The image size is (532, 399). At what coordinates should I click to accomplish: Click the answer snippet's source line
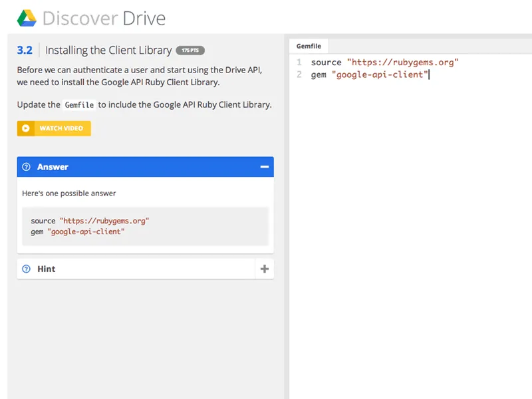[90, 221]
